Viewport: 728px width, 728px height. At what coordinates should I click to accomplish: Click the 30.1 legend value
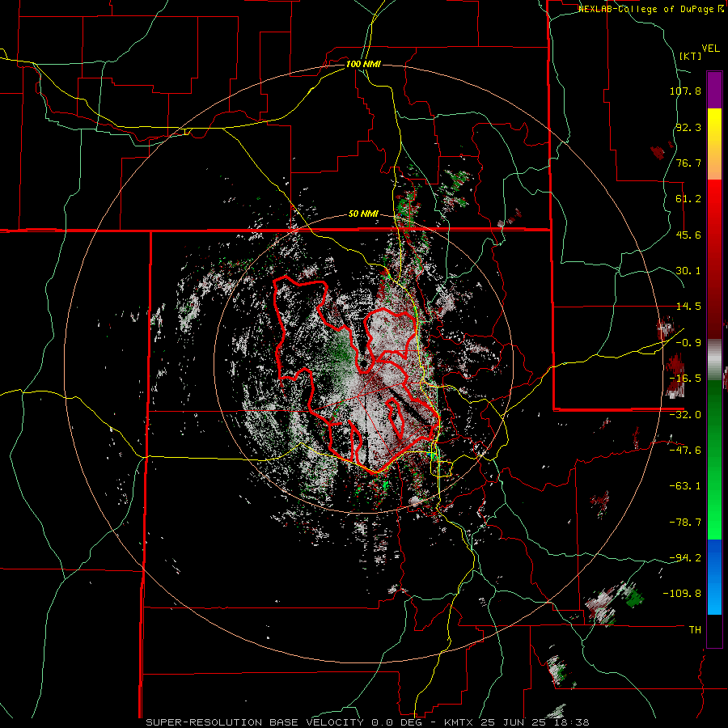pyautogui.click(x=688, y=271)
